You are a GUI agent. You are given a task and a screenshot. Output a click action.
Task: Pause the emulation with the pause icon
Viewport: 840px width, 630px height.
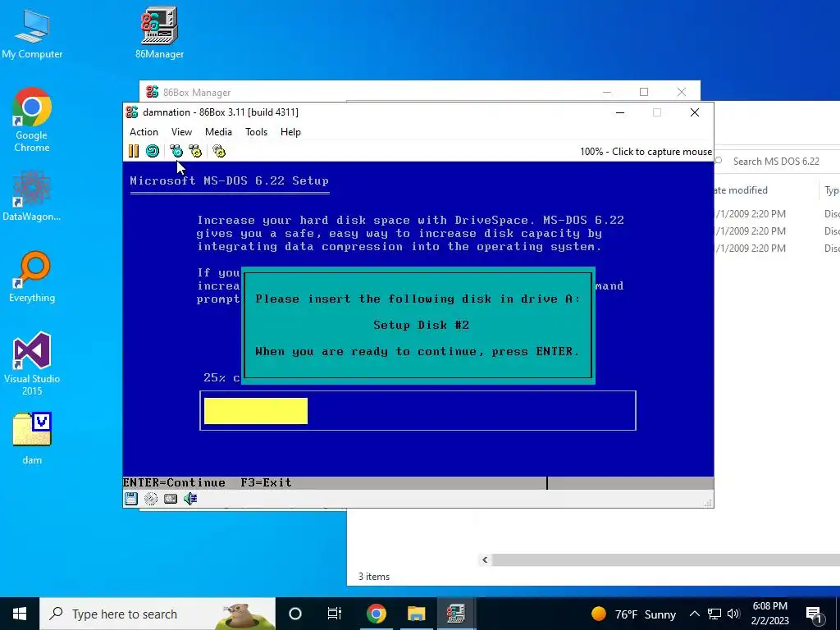[134, 152]
